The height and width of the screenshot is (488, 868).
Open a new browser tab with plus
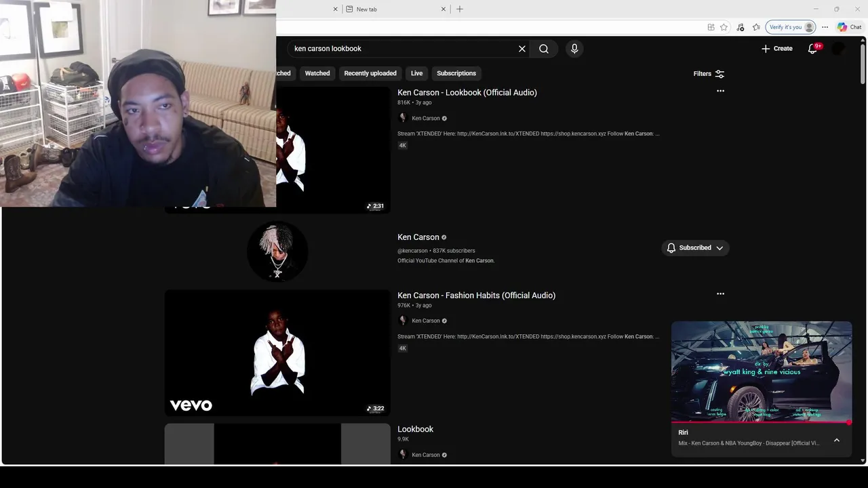tap(460, 9)
